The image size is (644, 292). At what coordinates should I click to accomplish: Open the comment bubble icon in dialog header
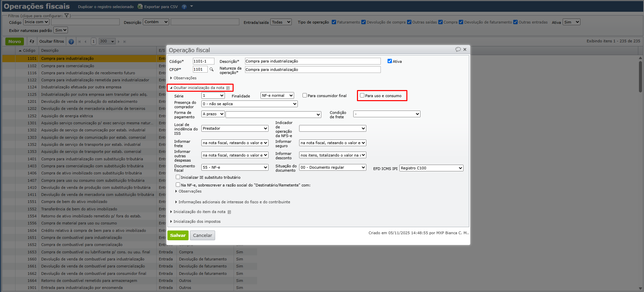tap(458, 49)
